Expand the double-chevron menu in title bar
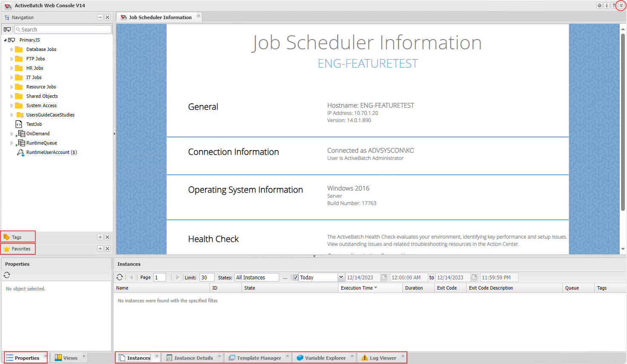This screenshot has width=627, height=364. click(621, 6)
